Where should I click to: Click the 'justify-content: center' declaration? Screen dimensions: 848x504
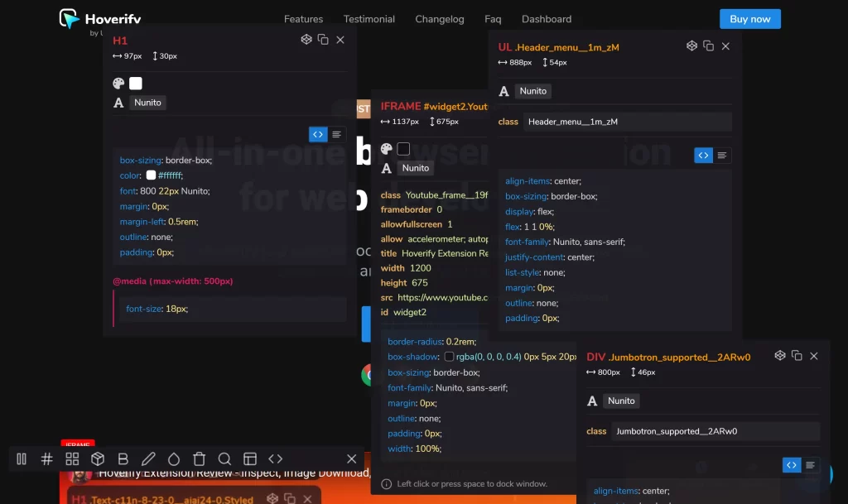tap(550, 257)
